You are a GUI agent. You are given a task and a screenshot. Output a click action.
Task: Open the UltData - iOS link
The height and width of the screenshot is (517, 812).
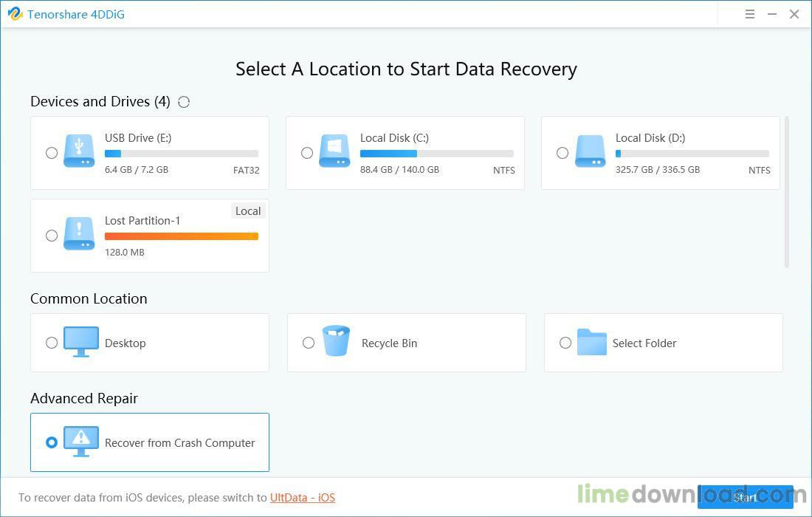point(303,498)
